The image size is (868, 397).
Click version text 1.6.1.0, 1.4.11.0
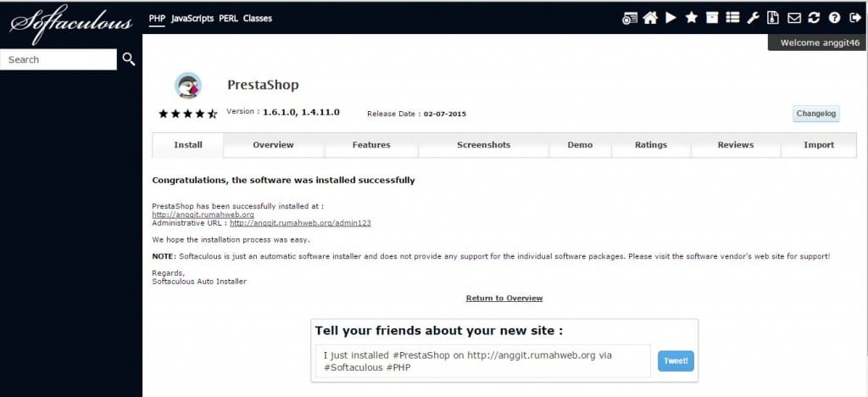[301, 113]
